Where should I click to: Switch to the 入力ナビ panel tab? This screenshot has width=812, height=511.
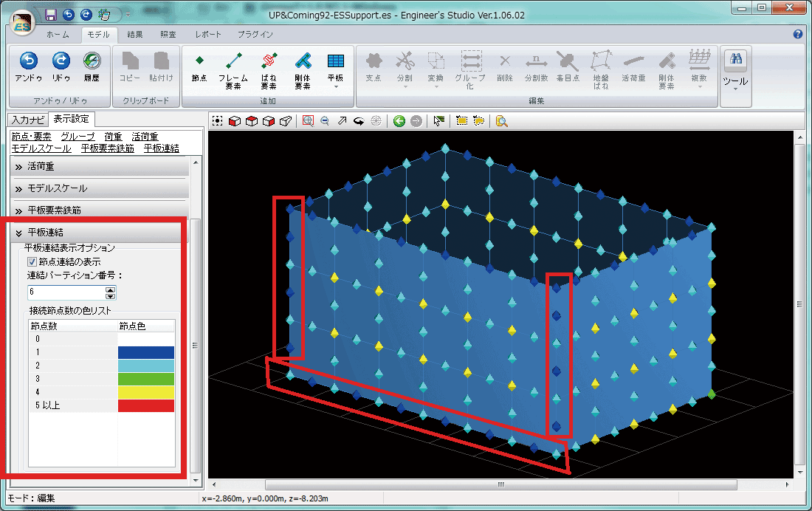[x=27, y=120]
